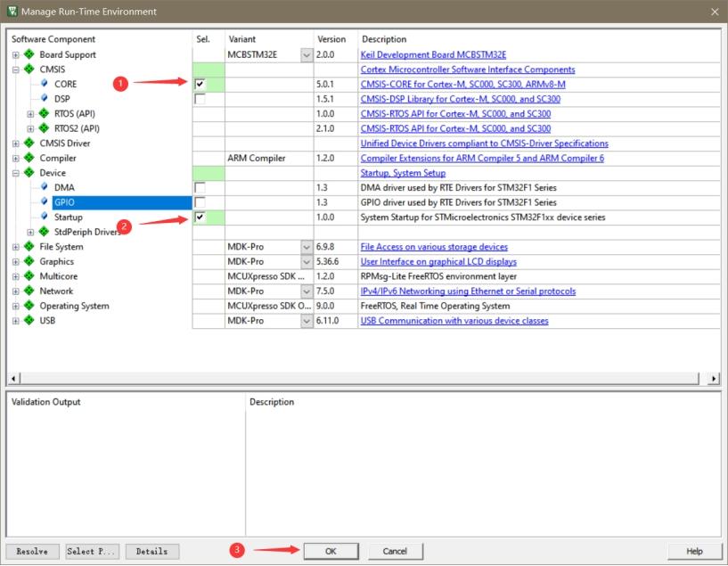Open the Graphics MDK-Pro variant dropdown
Screen dimensions: 728x566
point(307,262)
